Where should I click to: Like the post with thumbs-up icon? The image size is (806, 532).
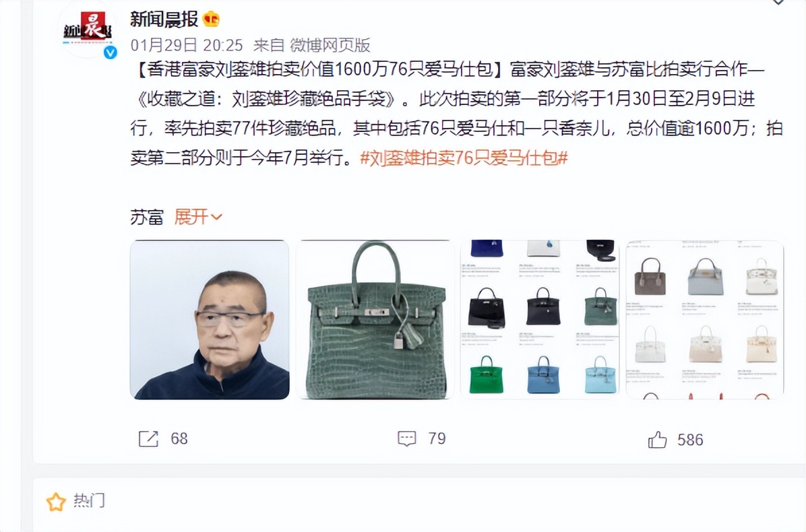[x=657, y=440]
